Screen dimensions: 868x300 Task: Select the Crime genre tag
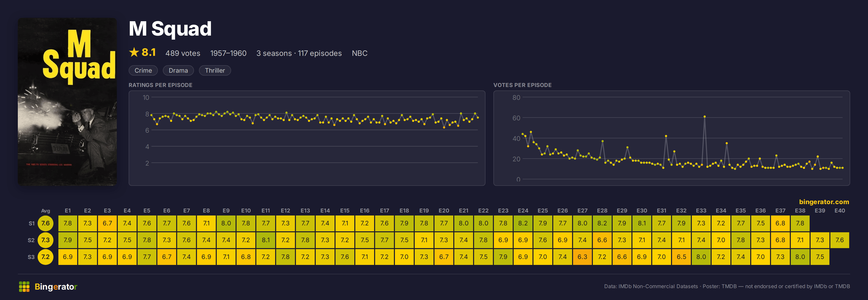pyautogui.click(x=143, y=70)
